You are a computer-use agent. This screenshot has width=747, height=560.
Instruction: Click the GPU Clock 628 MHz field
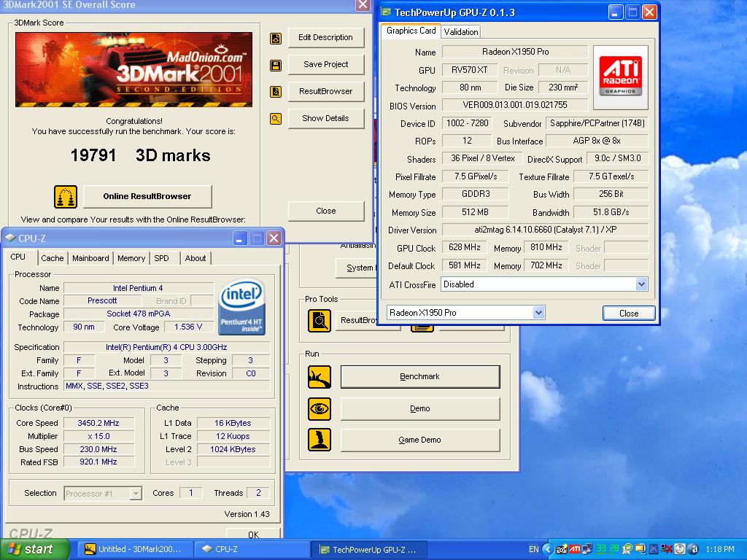[465, 247]
